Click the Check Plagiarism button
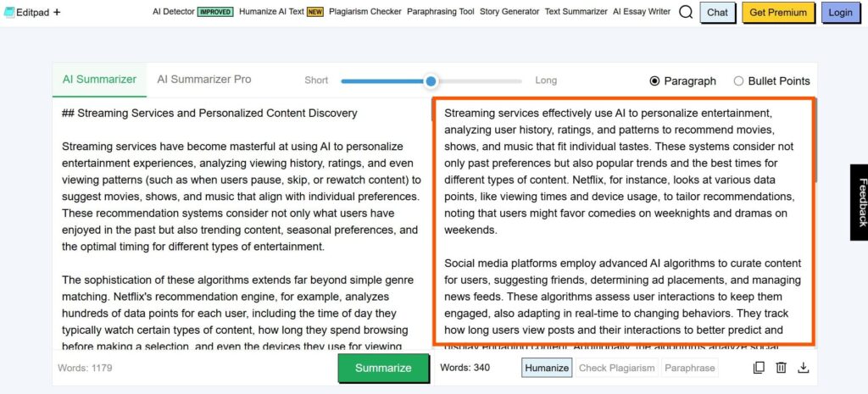This screenshot has width=868, height=394. (x=617, y=368)
